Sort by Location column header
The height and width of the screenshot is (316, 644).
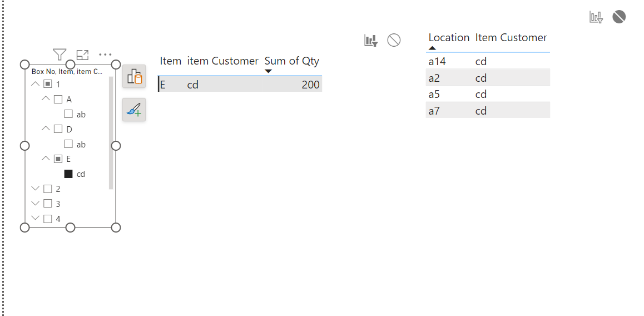[449, 38]
